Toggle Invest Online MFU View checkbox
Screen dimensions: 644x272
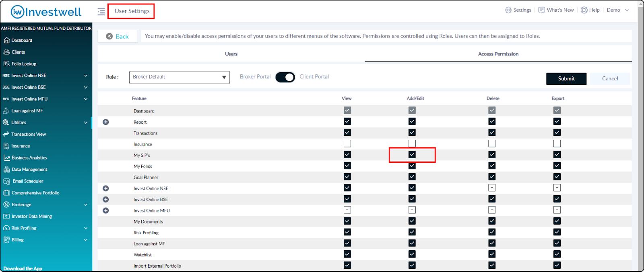click(x=347, y=210)
